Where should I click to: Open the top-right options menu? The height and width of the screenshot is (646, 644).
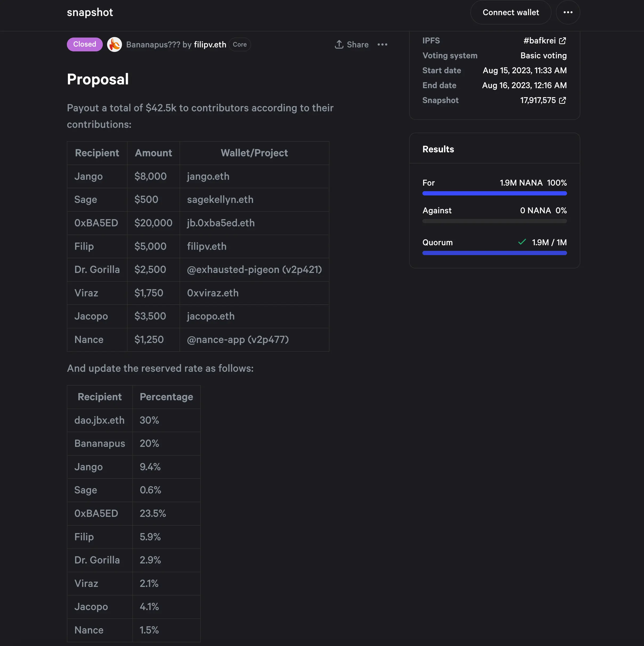[x=568, y=12]
